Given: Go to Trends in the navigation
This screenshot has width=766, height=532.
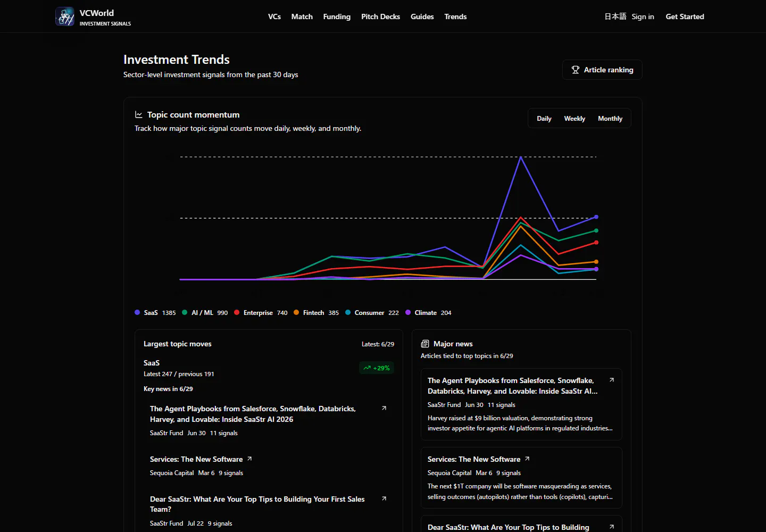Looking at the screenshot, I should [x=455, y=16].
